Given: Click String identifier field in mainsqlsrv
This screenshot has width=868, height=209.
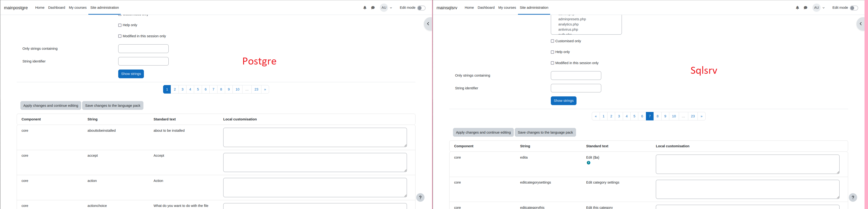Looking at the screenshot, I should [576, 88].
